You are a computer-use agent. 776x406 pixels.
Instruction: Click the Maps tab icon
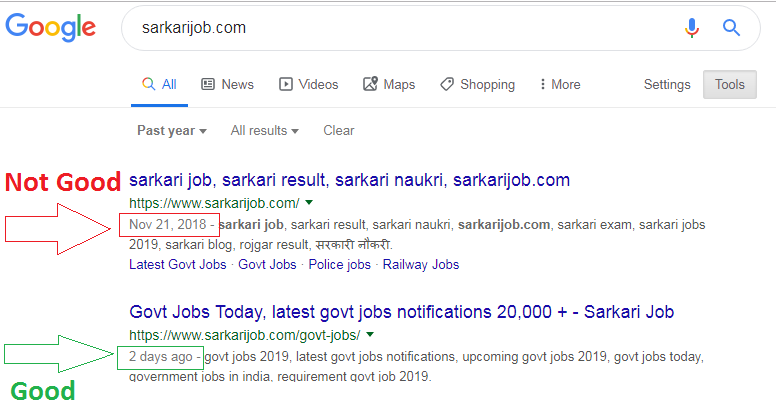[371, 84]
